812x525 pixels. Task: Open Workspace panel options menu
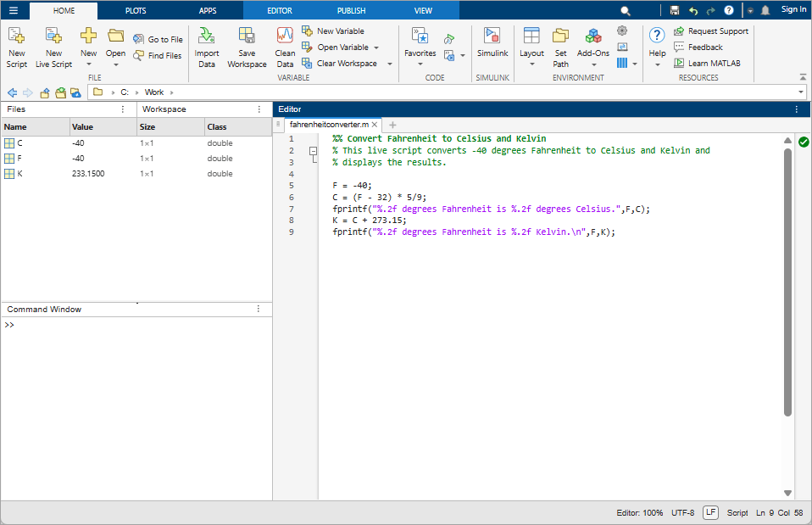[x=259, y=109]
